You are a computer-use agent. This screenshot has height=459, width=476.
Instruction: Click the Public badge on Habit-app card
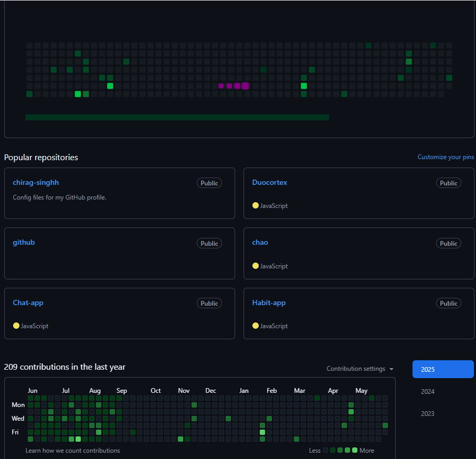pyautogui.click(x=449, y=304)
